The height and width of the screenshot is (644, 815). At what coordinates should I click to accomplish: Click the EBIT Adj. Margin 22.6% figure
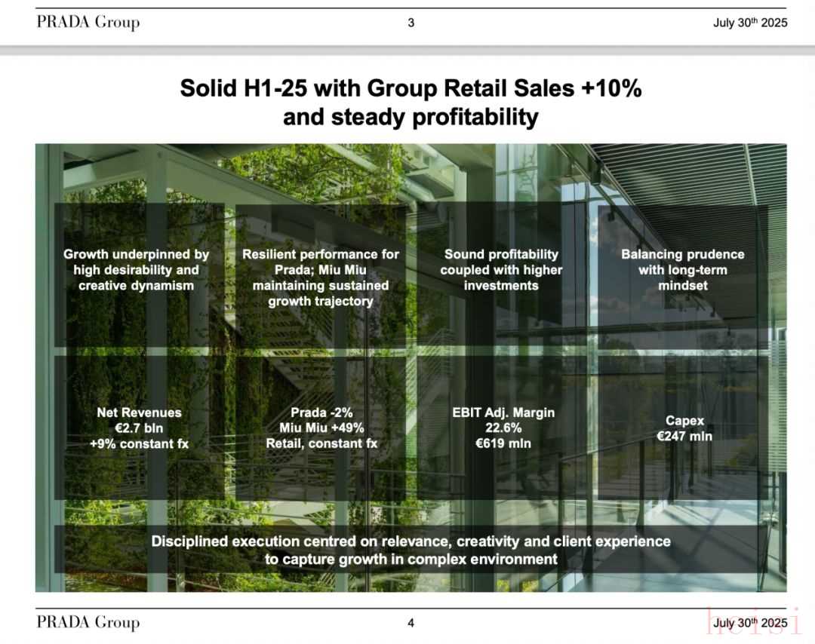click(503, 428)
